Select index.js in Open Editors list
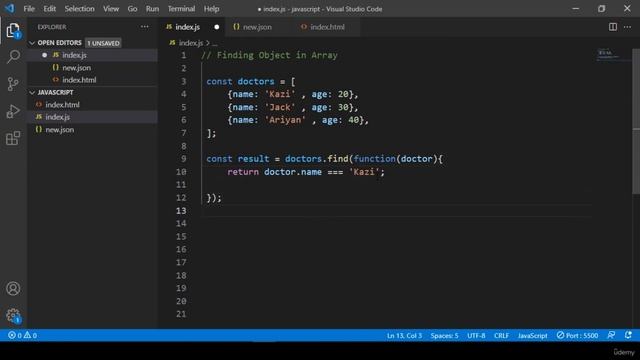Image resolution: width=640 pixels, height=360 pixels. (x=93, y=55)
